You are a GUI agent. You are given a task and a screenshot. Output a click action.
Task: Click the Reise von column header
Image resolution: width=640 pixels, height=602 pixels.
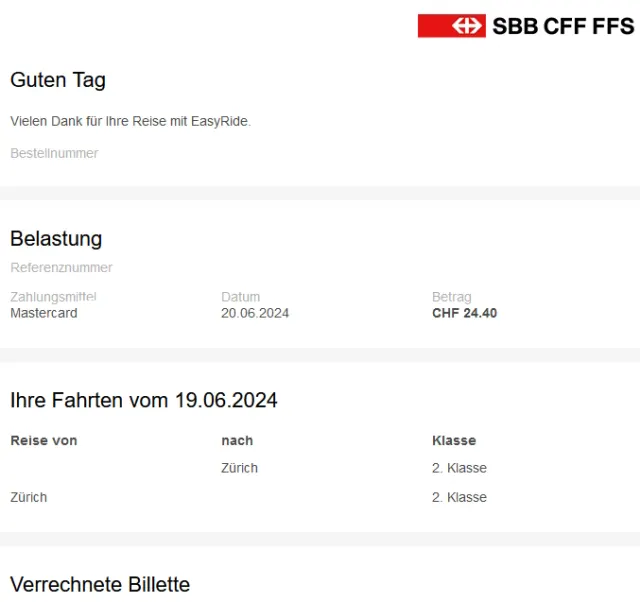[43, 440]
